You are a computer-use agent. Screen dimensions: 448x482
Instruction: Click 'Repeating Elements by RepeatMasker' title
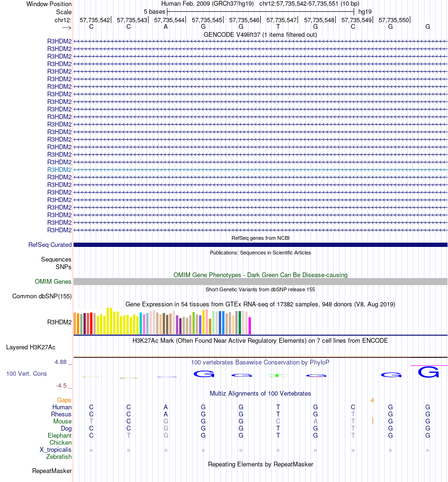(260, 464)
